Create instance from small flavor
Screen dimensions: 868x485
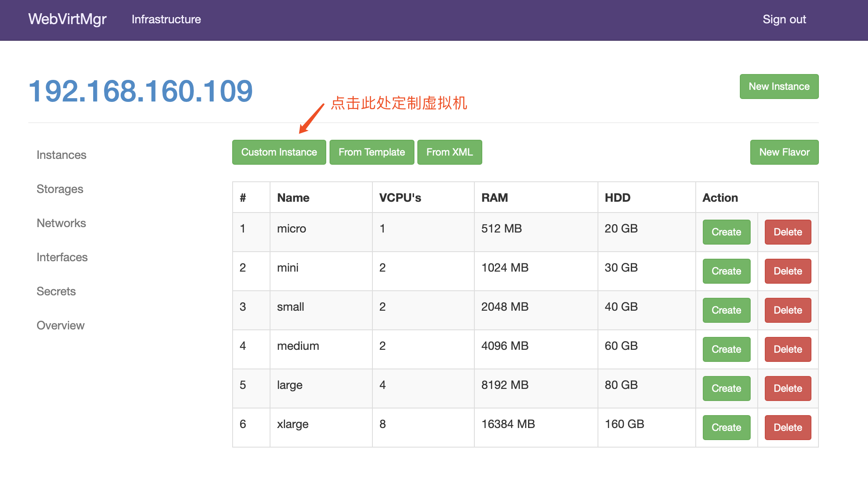click(x=726, y=310)
